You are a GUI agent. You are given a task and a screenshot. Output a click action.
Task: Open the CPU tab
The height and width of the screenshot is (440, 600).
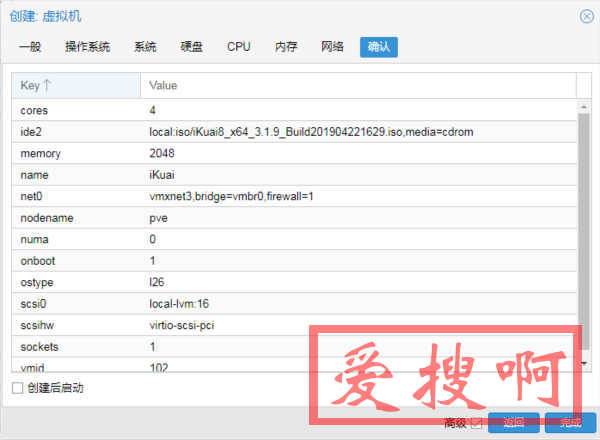(x=239, y=47)
